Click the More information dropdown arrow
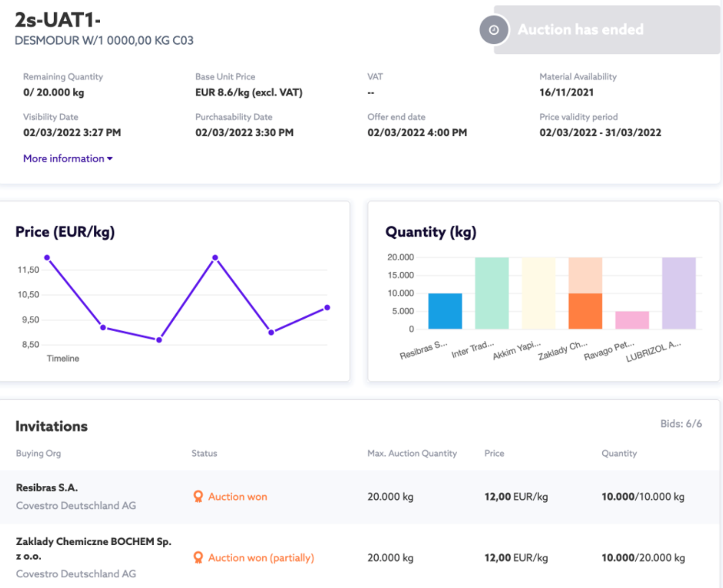The image size is (723, 588). pyautogui.click(x=110, y=159)
